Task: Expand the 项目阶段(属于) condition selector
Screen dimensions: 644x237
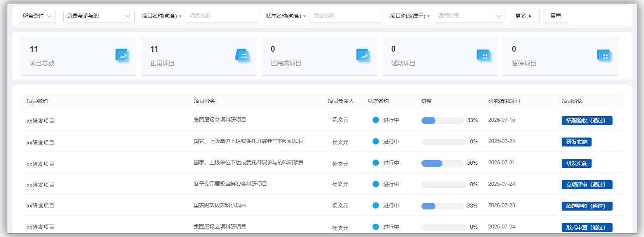Action: (410, 16)
